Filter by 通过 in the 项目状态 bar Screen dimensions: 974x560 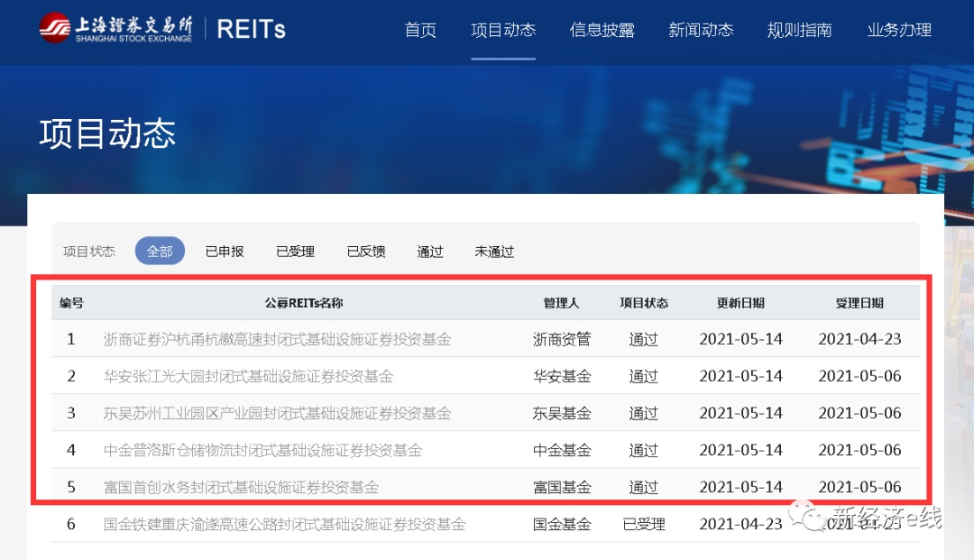coord(430,252)
